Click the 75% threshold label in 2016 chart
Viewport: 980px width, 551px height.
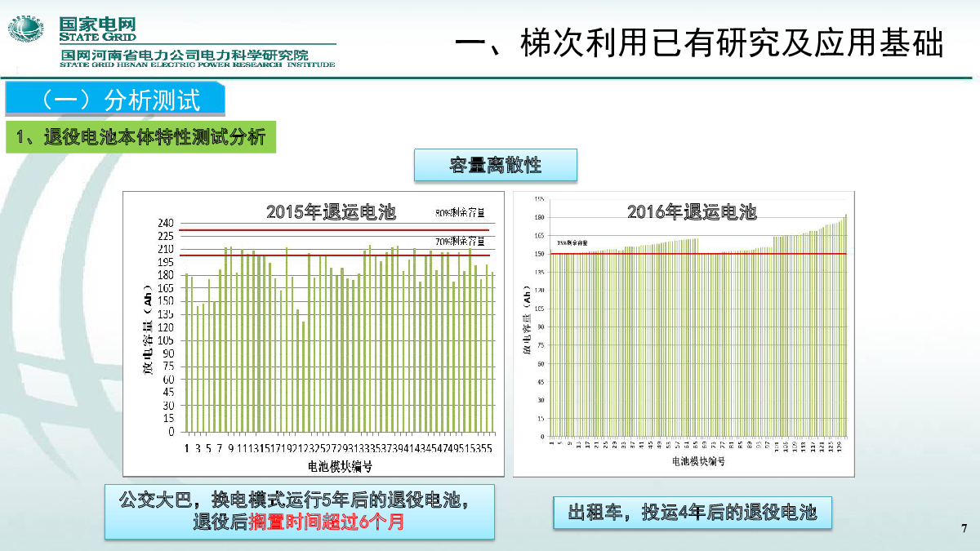point(572,243)
